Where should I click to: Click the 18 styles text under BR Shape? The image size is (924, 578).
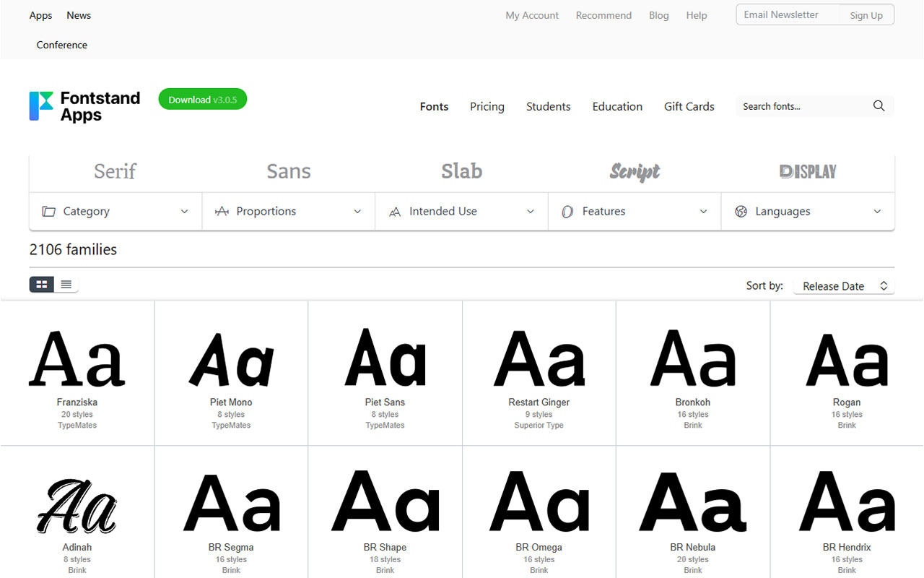pos(385,559)
